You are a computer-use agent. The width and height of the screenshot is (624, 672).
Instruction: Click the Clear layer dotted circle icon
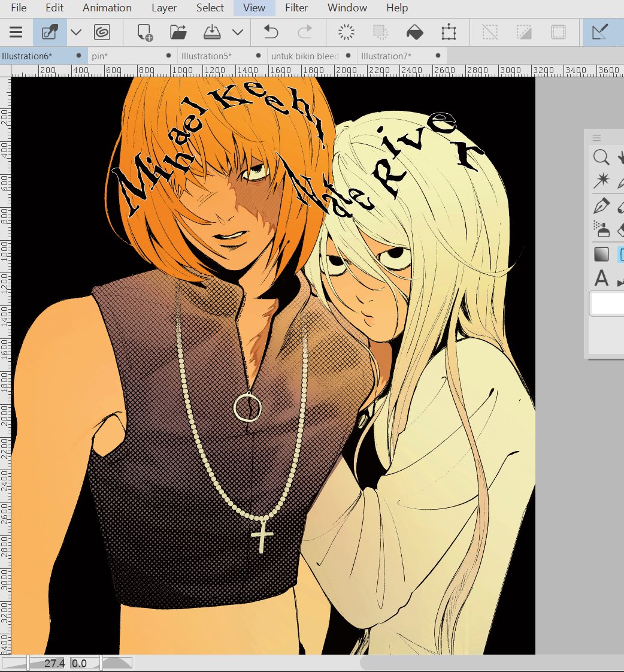point(346,32)
